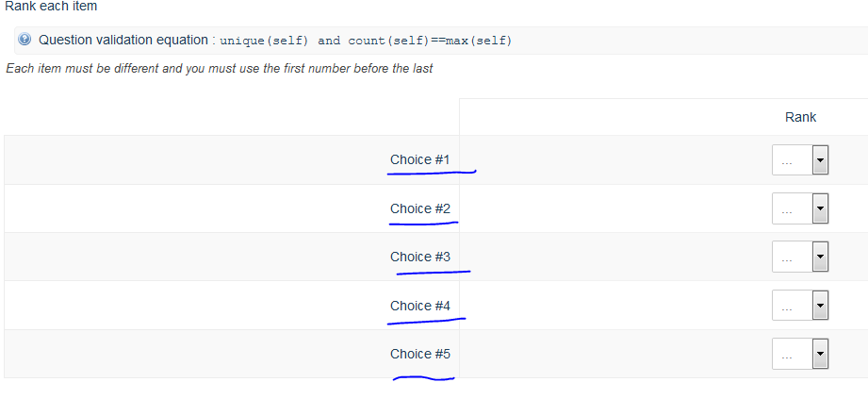The height and width of the screenshot is (399, 868).
Task: Click the '...' placeholder in Choice #1 rank box
Action: (787, 161)
